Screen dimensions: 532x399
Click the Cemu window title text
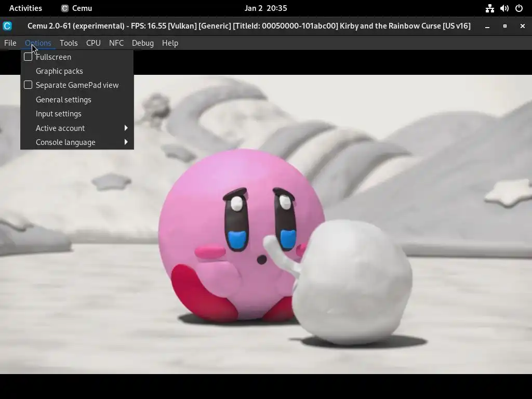click(x=249, y=26)
